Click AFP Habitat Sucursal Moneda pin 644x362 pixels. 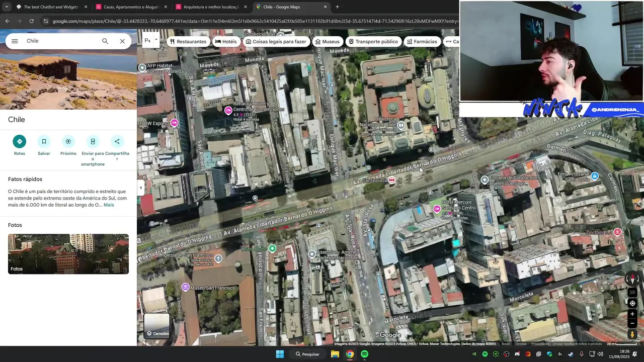(142, 67)
